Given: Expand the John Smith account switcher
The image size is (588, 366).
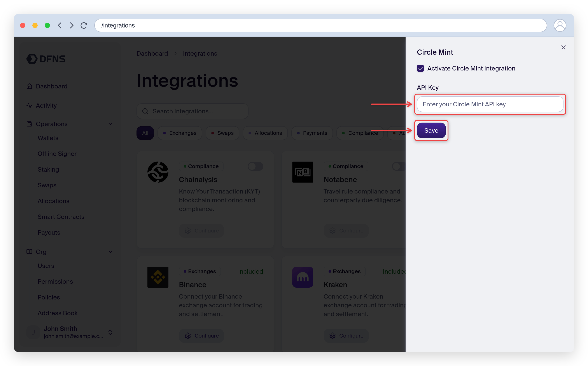Looking at the screenshot, I should (110, 332).
